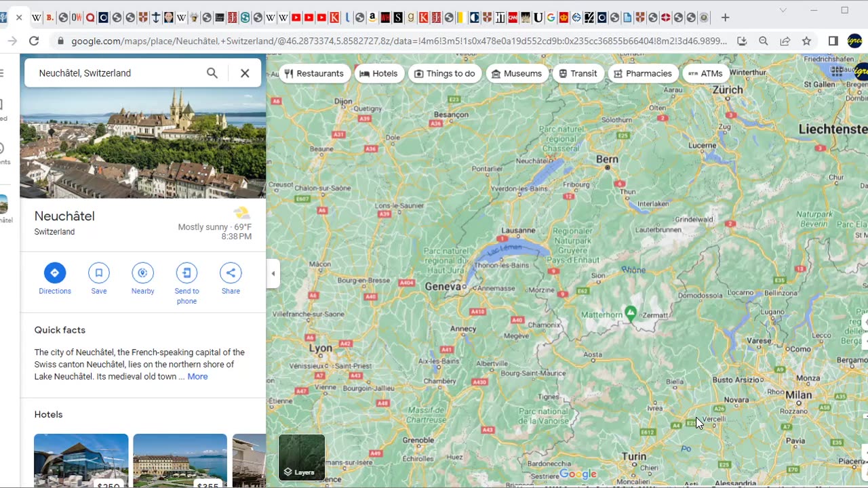Image resolution: width=868 pixels, height=488 pixels.
Task: Open the $250 hotel card photo
Action: pos(81,460)
